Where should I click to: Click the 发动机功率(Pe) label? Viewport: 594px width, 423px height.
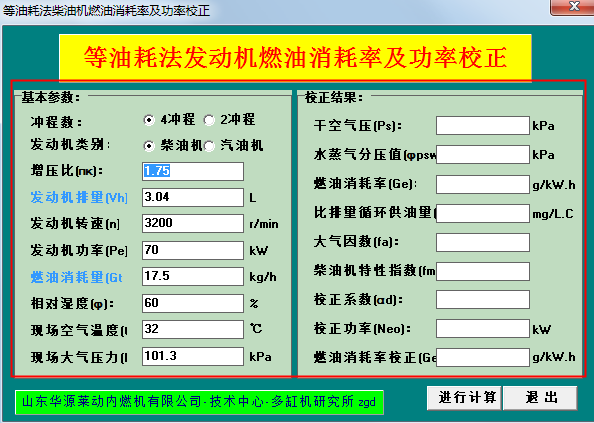click(79, 250)
